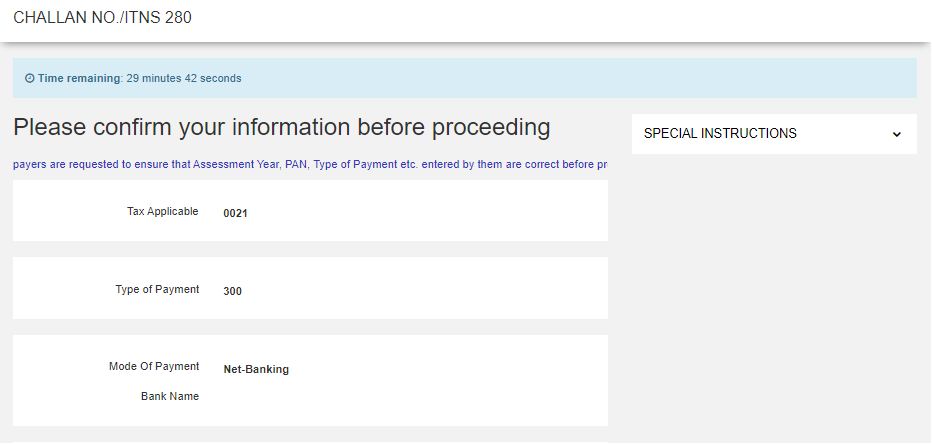Click the clock icon beside Time remaining

coord(30,78)
